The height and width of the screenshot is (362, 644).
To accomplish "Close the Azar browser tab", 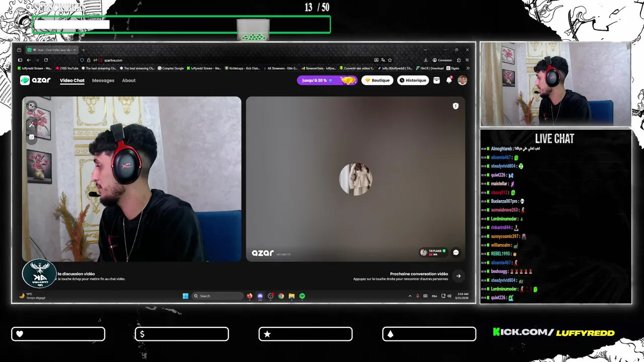I will point(74,50).
